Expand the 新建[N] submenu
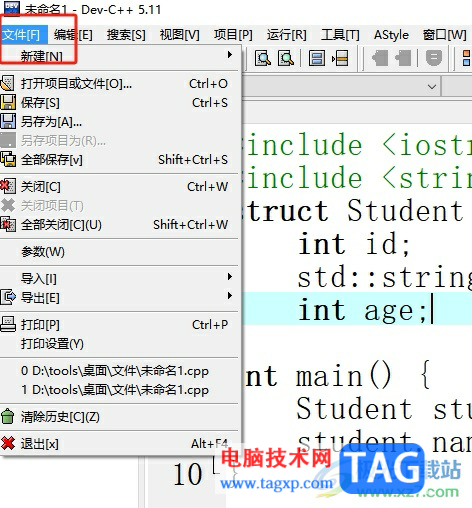472x508 pixels. [x=120, y=56]
